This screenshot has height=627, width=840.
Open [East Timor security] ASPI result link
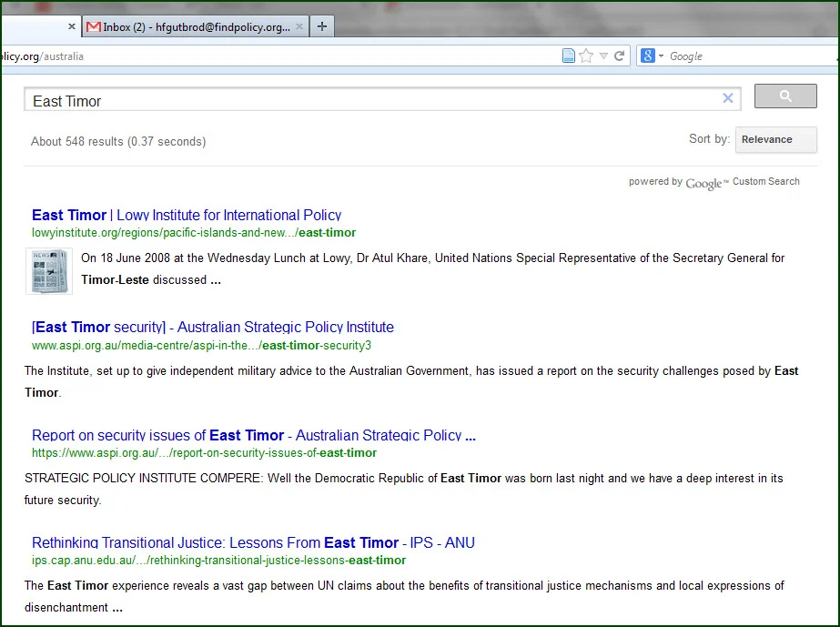213,327
